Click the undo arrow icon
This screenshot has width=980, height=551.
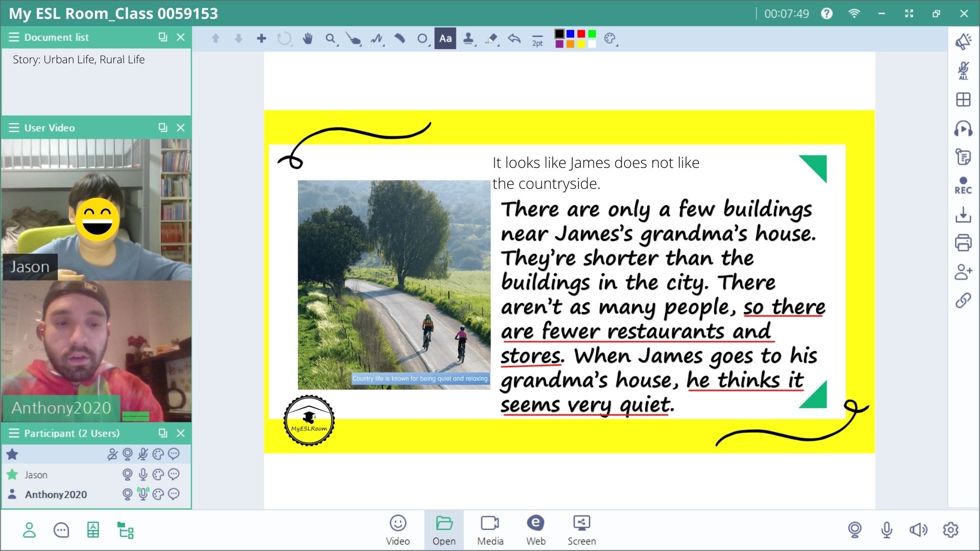coord(514,38)
